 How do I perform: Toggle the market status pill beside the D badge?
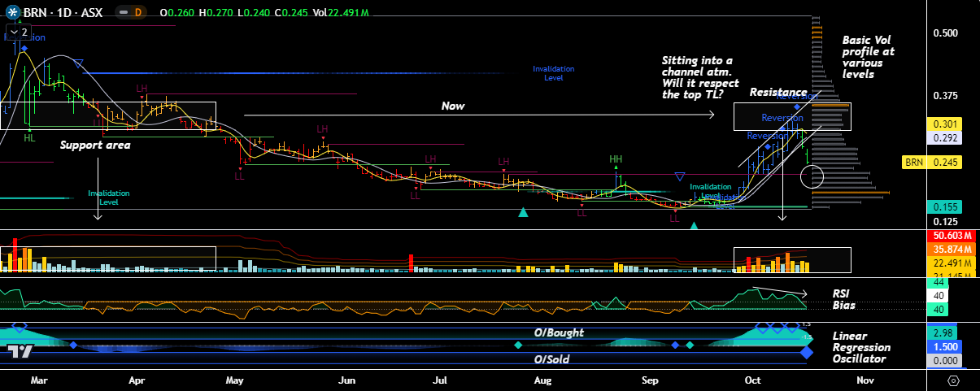[x=124, y=14]
